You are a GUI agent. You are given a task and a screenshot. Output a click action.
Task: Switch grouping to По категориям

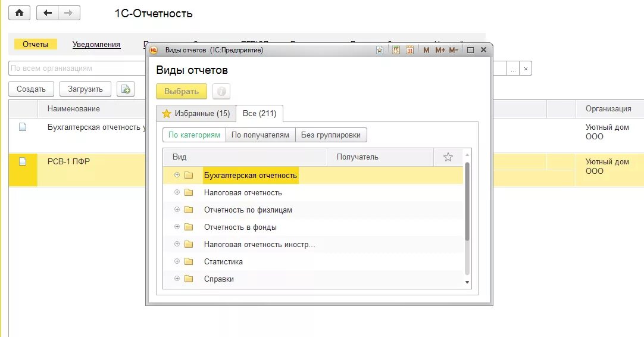(194, 135)
